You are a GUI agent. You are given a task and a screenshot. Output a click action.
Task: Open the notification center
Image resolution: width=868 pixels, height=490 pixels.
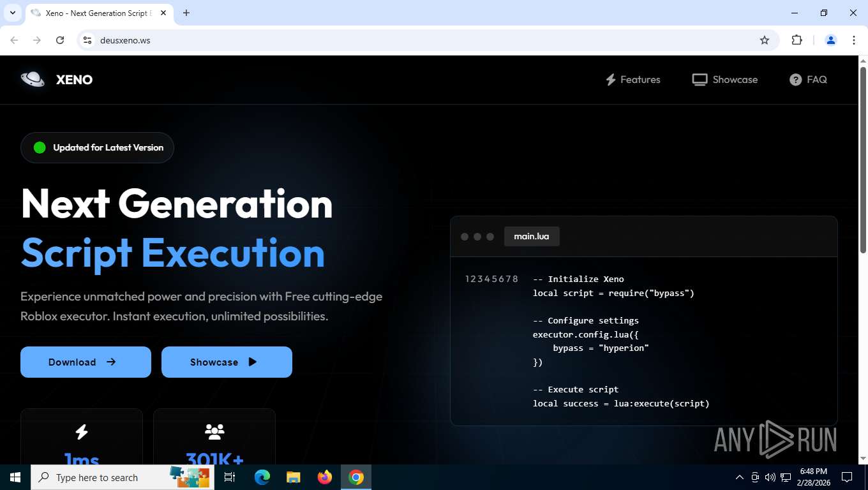pyautogui.click(x=847, y=477)
